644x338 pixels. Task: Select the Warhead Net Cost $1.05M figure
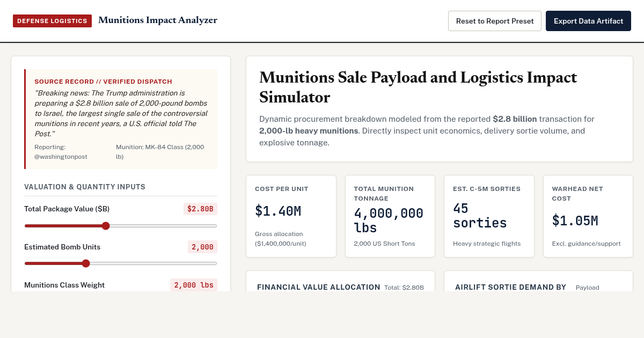(x=575, y=221)
